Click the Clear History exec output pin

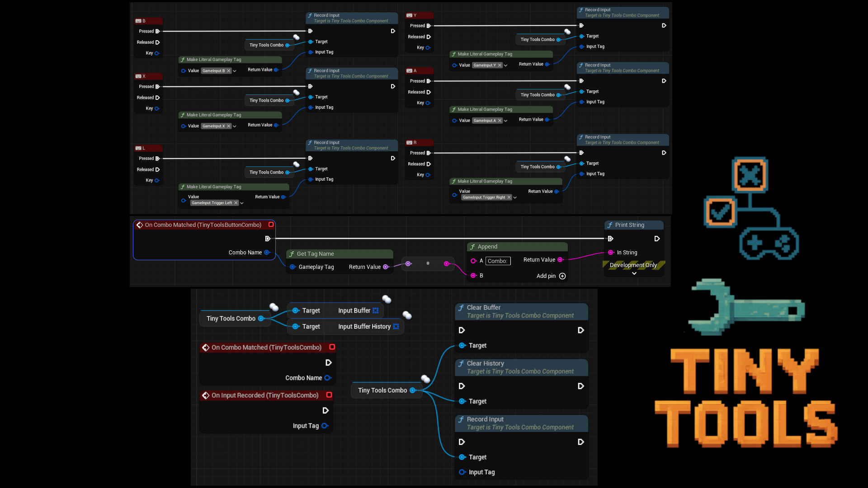(581, 386)
